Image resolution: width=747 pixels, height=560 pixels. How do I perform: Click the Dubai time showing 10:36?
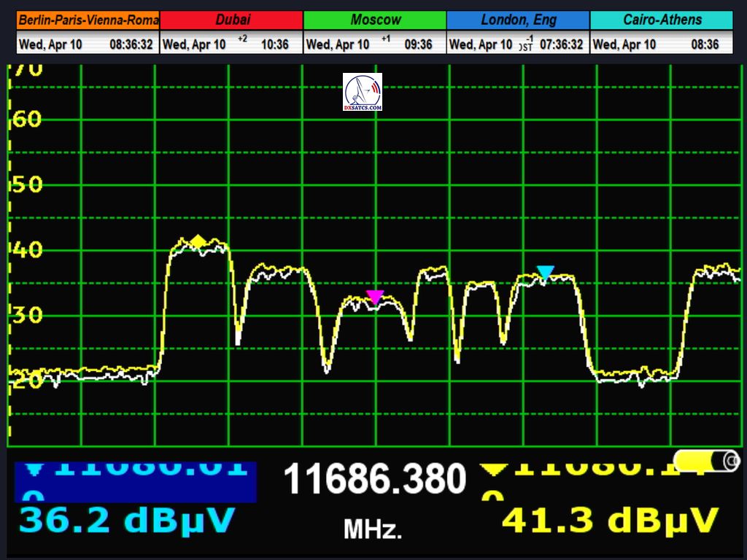click(275, 44)
